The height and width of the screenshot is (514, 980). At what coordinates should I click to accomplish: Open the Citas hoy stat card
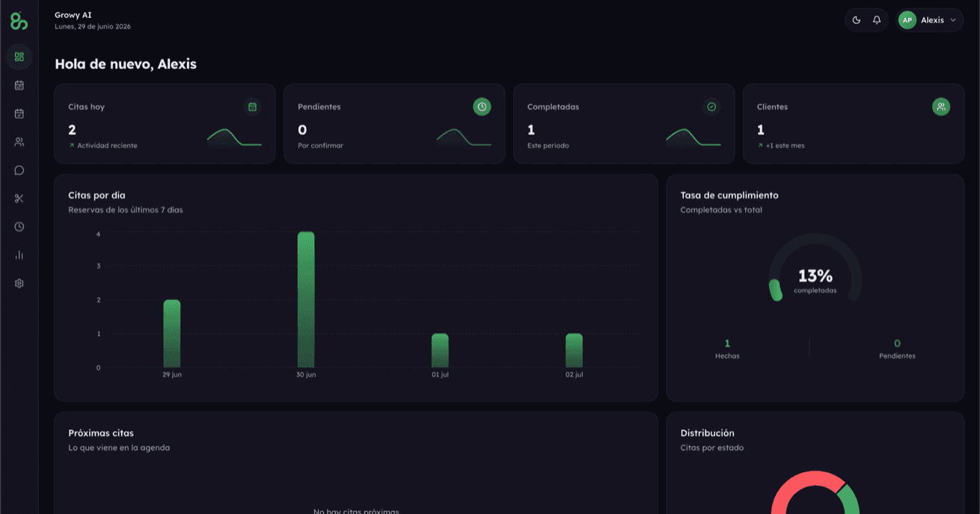pos(165,123)
